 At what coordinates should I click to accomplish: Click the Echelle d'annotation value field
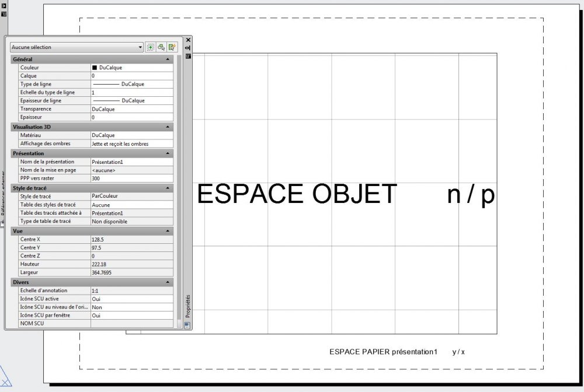click(x=132, y=291)
